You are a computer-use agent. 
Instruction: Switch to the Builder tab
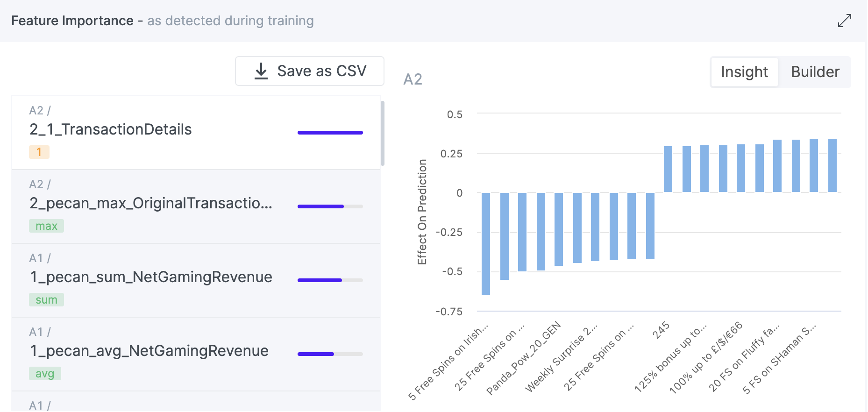tap(815, 72)
